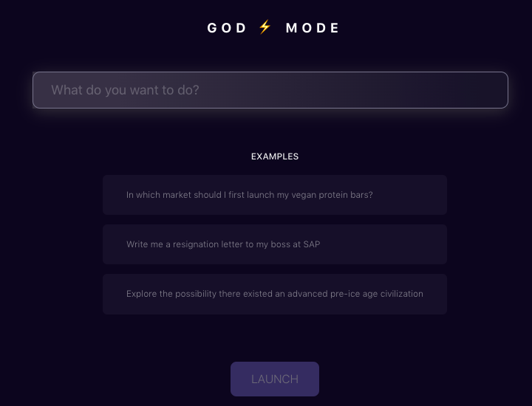Use the "Explore the possibility" example prompt
The width and height of the screenshot is (532, 406).
(275, 294)
